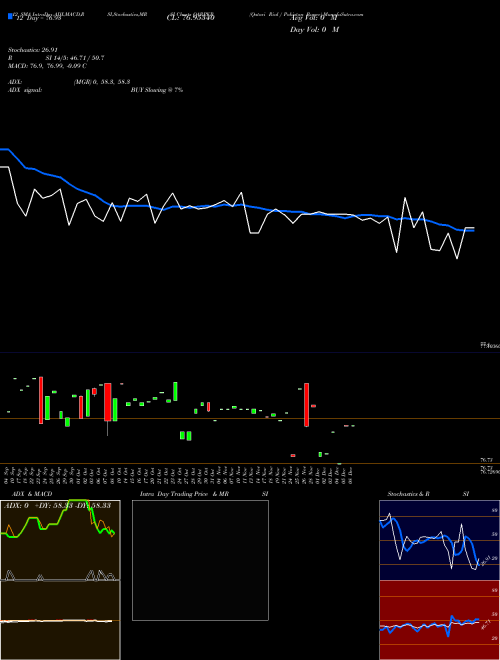The width and height of the screenshot is (500, 660).
Task: Click the 'ADX: 0 +DY: 58.33 -DY: 58.33' readout
Action: tap(58, 505)
